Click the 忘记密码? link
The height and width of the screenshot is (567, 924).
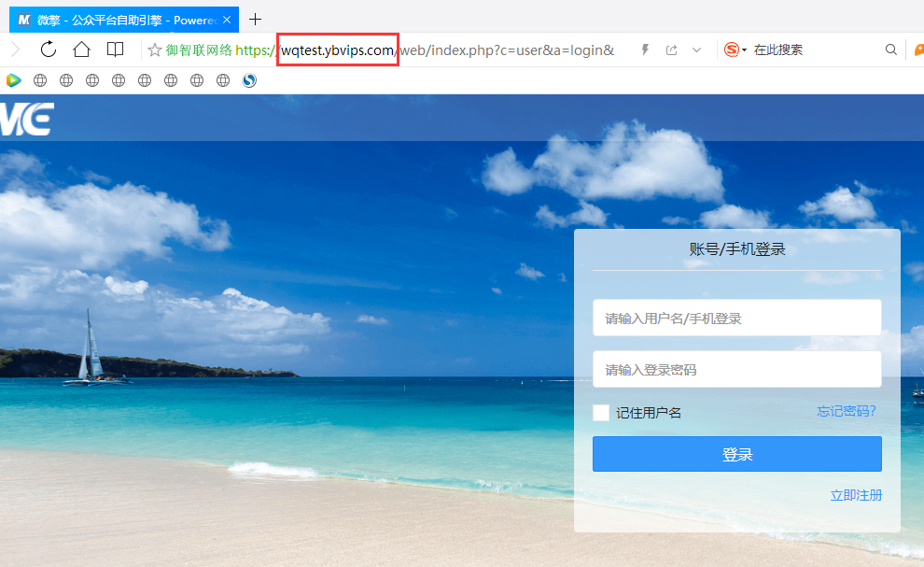point(847,411)
